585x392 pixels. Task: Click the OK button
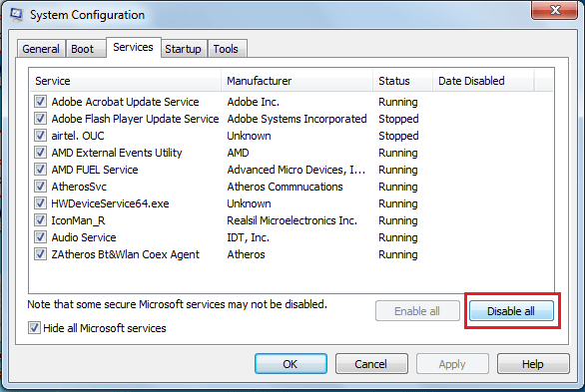291,364
